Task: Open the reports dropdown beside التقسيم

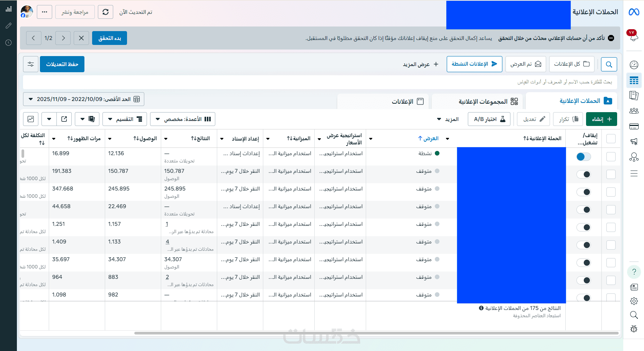Action: 87,119
